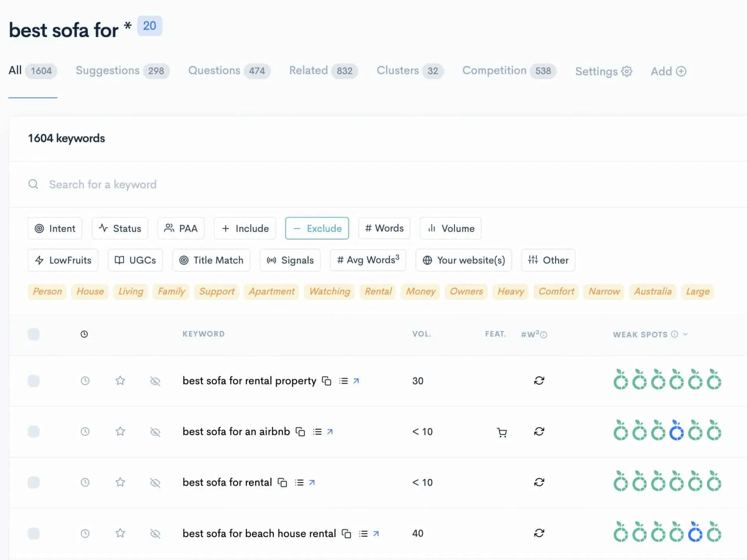Open external link for 'best sofa for an airbnb'
Image resolution: width=747 pixels, height=560 pixels.
point(330,432)
